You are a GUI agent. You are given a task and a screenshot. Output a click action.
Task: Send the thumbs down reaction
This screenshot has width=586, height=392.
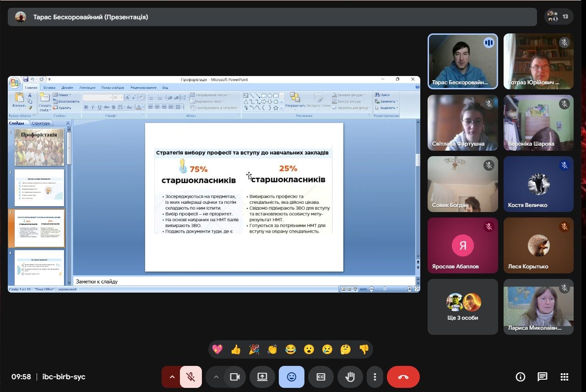coord(364,350)
